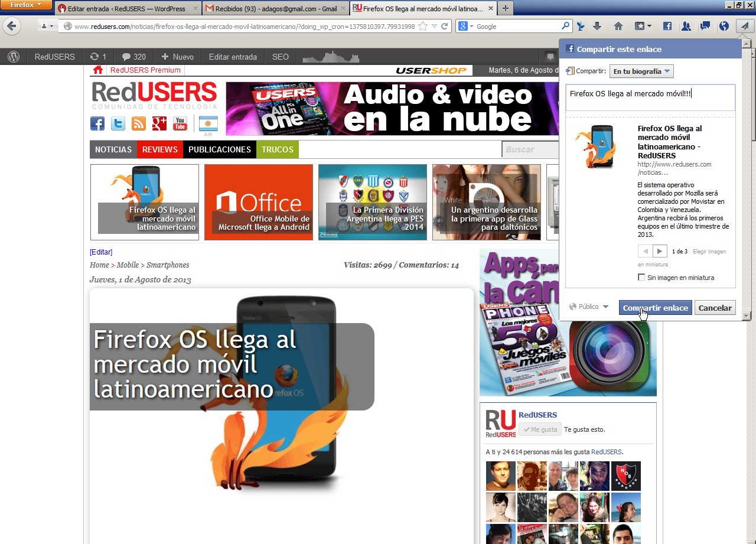Screen dimensions: 756x544
Task: Open the RSS feed icon
Action: (x=139, y=123)
